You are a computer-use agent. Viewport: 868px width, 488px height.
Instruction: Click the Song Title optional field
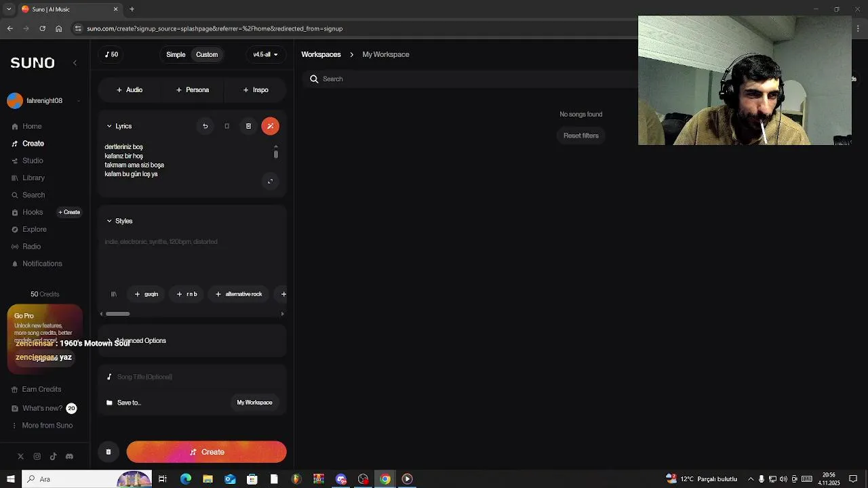[192, 377]
